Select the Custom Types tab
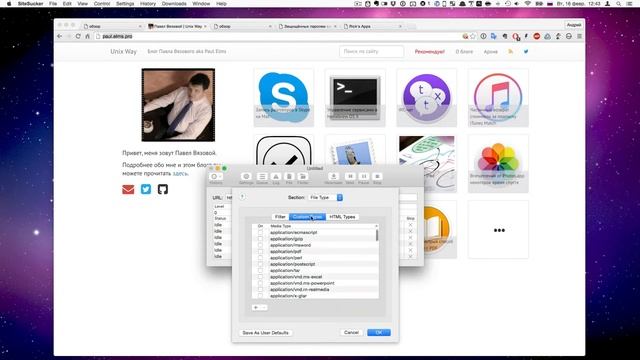The image size is (640, 360). pos(307,217)
